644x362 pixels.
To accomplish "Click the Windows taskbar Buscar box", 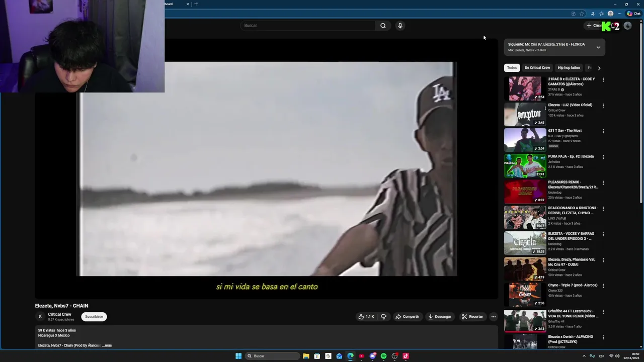I will 272,356.
